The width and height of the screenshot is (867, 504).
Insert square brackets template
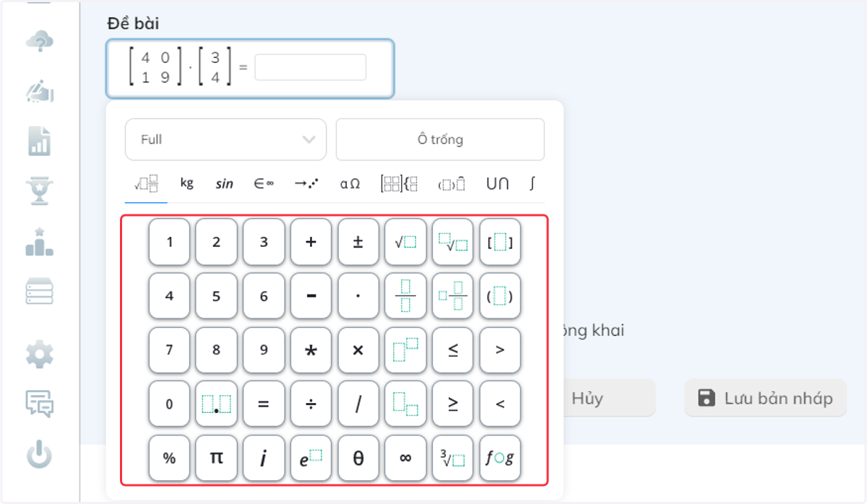tap(501, 242)
